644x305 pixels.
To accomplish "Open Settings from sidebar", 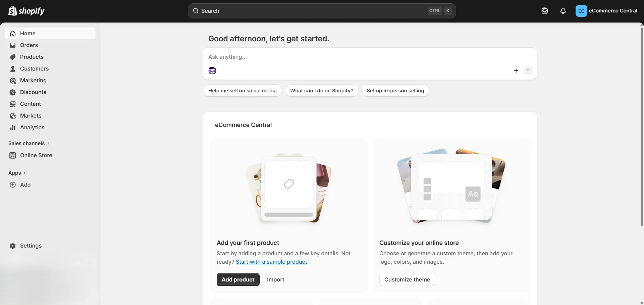I will [50, 246].
